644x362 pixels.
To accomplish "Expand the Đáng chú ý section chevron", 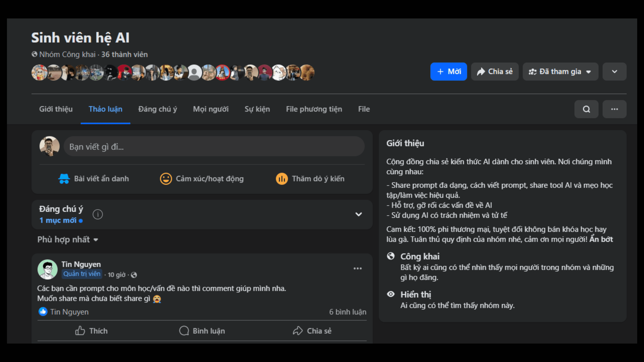I will tap(358, 214).
